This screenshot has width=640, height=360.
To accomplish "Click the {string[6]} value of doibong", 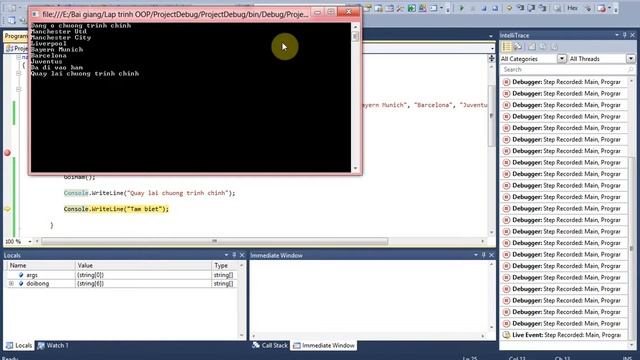I will pyautogui.click(x=90, y=283).
